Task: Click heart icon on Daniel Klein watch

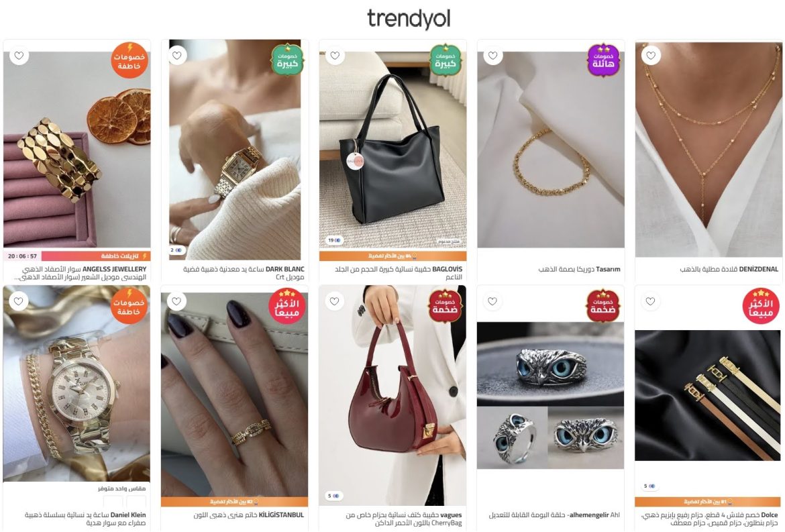Action: coord(19,301)
